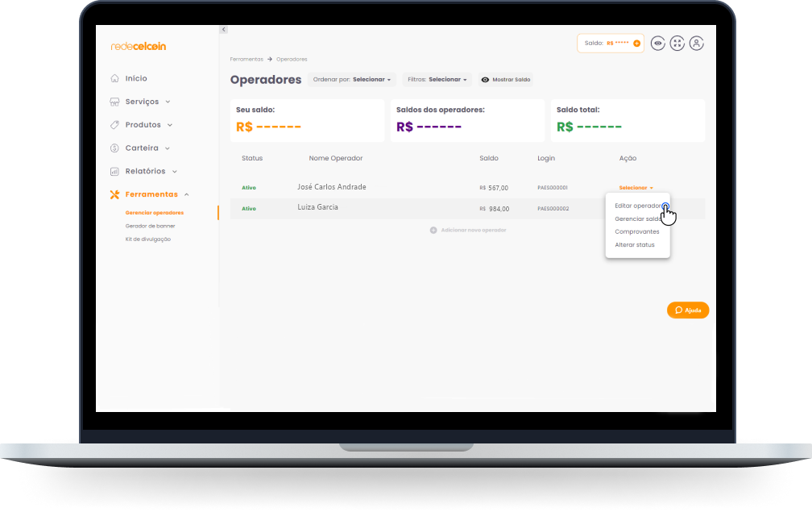Image resolution: width=812 pixels, height=512 pixels.
Task: Open Selecionar action dropdown for José Carlos
Action: pos(636,188)
